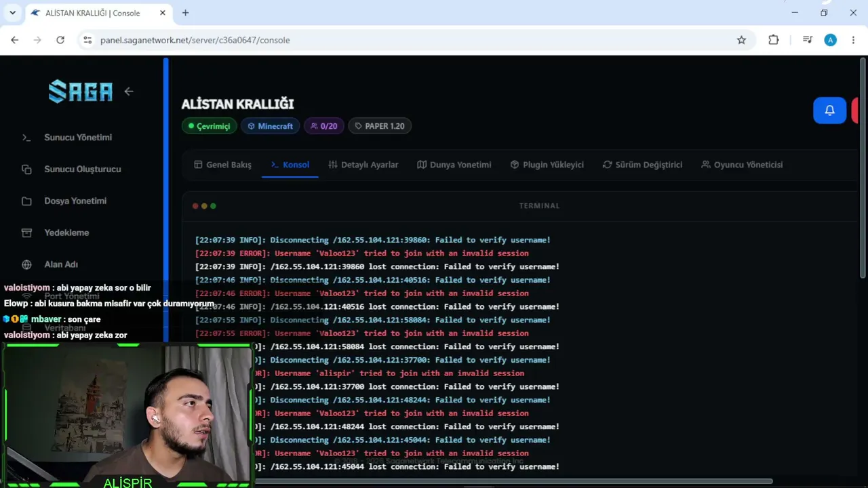Reload the page with the refresh icon
This screenshot has width=868, height=488.
pos(60,40)
